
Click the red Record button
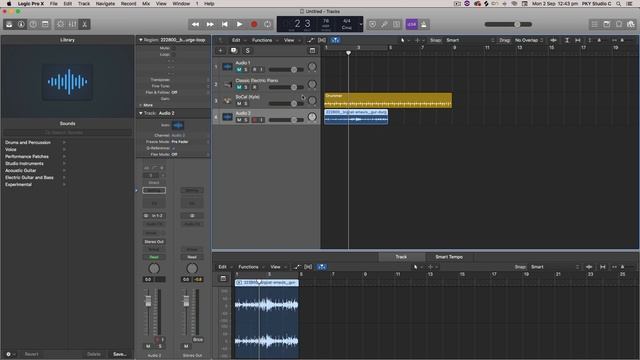pos(254,24)
